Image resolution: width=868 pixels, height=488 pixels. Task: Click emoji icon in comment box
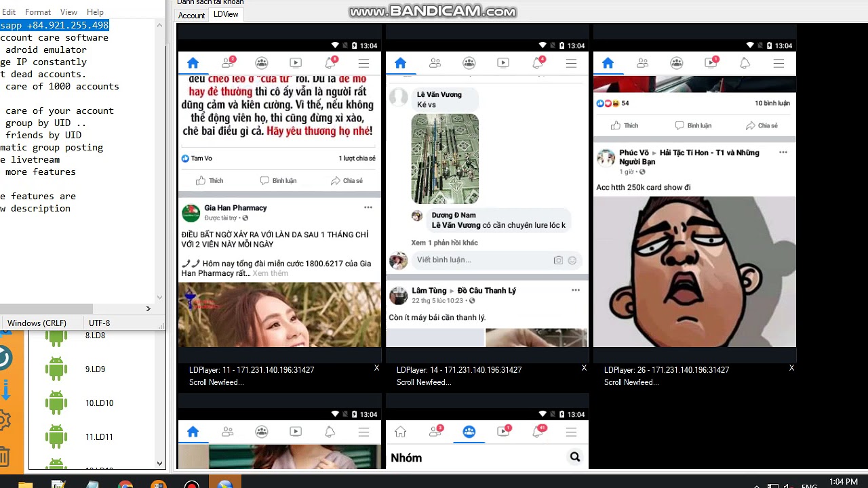pos(572,260)
